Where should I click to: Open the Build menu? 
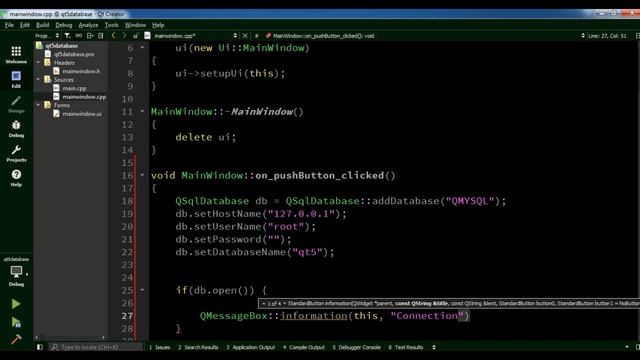point(42,25)
